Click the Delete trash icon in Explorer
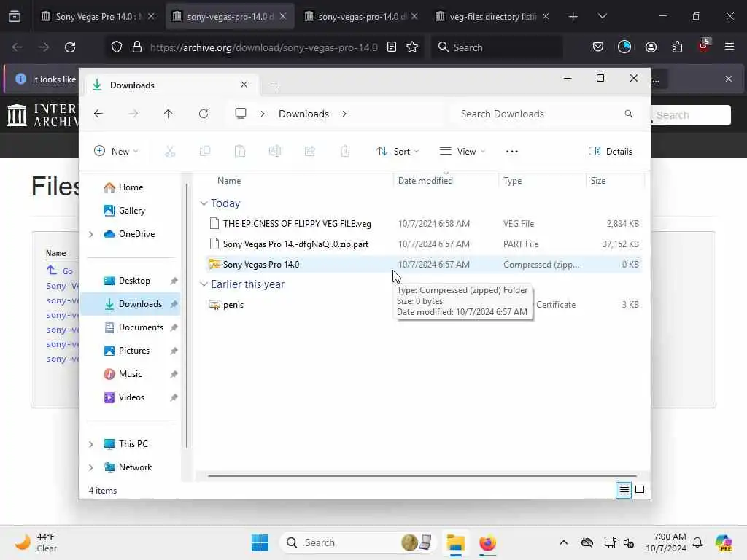The image size is (747, 560). coord(345,152)
